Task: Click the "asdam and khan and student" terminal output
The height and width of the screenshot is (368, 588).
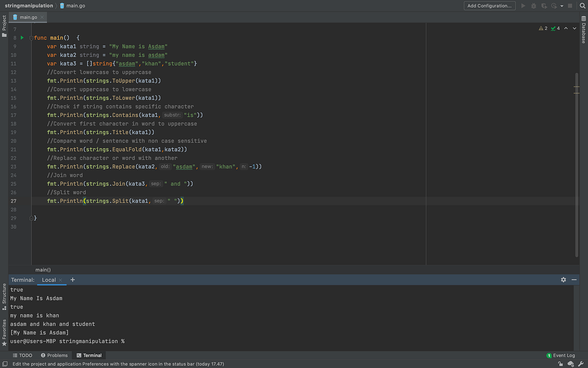Action: click(52, 324)
